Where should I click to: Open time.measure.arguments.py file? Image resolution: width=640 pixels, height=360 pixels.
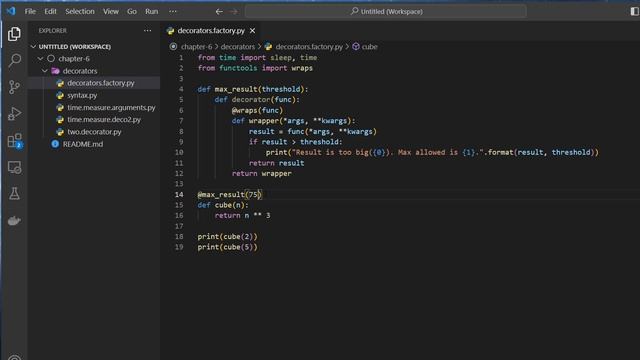[x=111, y=107]
